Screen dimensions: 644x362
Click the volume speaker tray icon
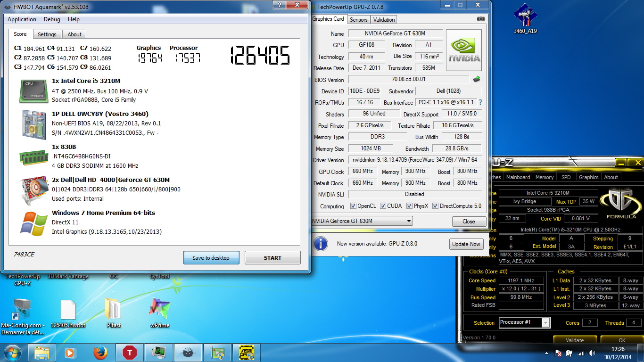pos(592,353)
